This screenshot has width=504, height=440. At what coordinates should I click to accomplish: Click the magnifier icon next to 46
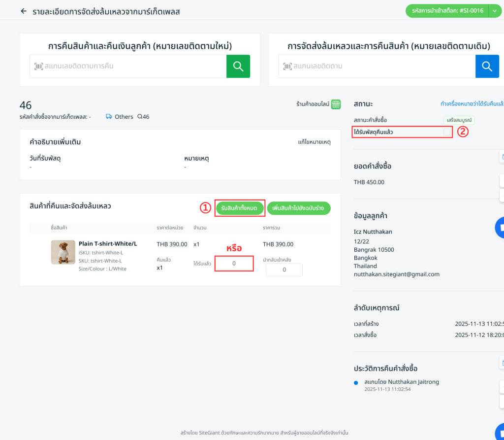pyautogui.click(x=140, y=117)
